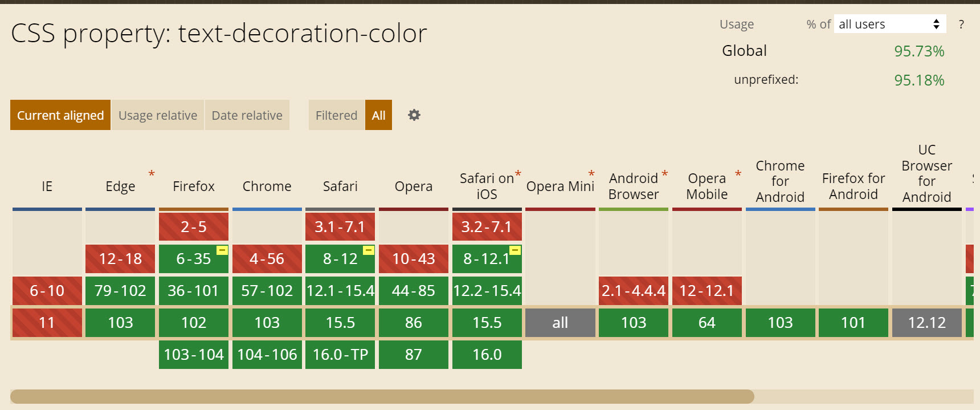Select the Opera Mobile 64 cell
This screenshot has width=980, height=410.
707,323
